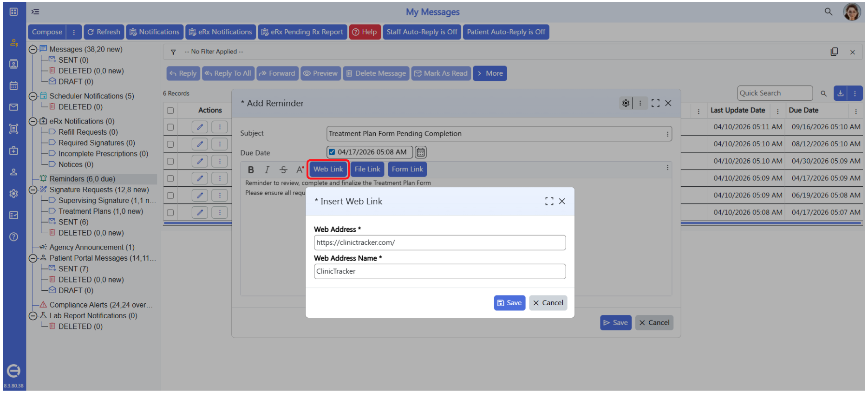The image size is (868, 393).
Task: Toggle the navigation menu collapse icon
Action: click(x=35, y=12)
